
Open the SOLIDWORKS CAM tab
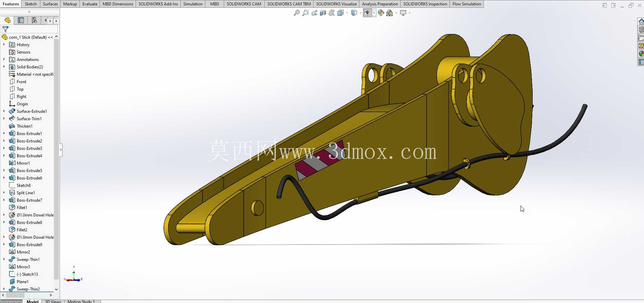244,4
